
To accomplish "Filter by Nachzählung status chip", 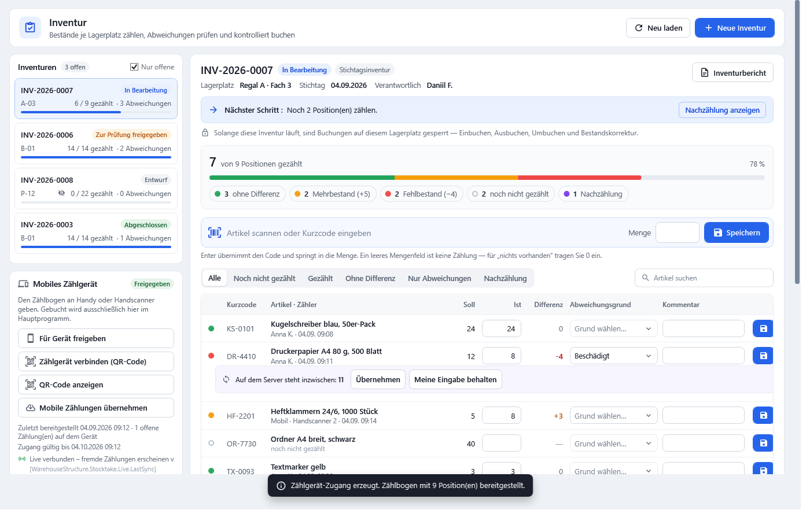I will (x=593, y=194).
